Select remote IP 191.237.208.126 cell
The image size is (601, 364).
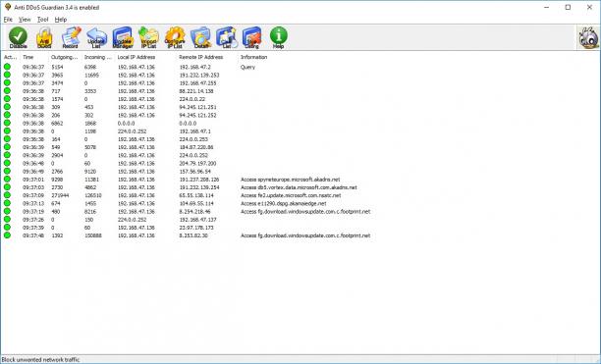pos(199,180)
